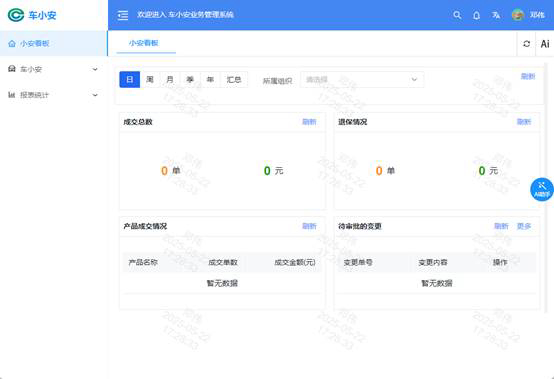Image resolution: width=554 pixels, height=379 pixels.
Task: Click the 所属组织 field label
Action: tap(277, 81)
